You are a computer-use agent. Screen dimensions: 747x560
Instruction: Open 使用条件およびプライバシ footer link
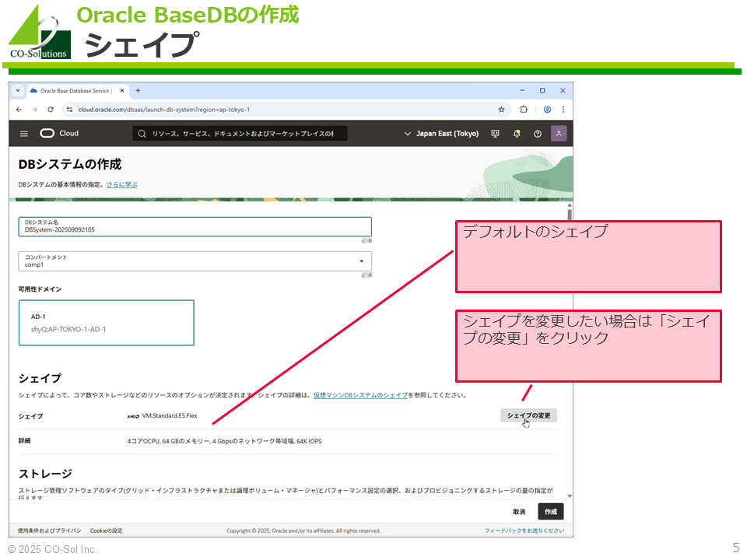50,531
